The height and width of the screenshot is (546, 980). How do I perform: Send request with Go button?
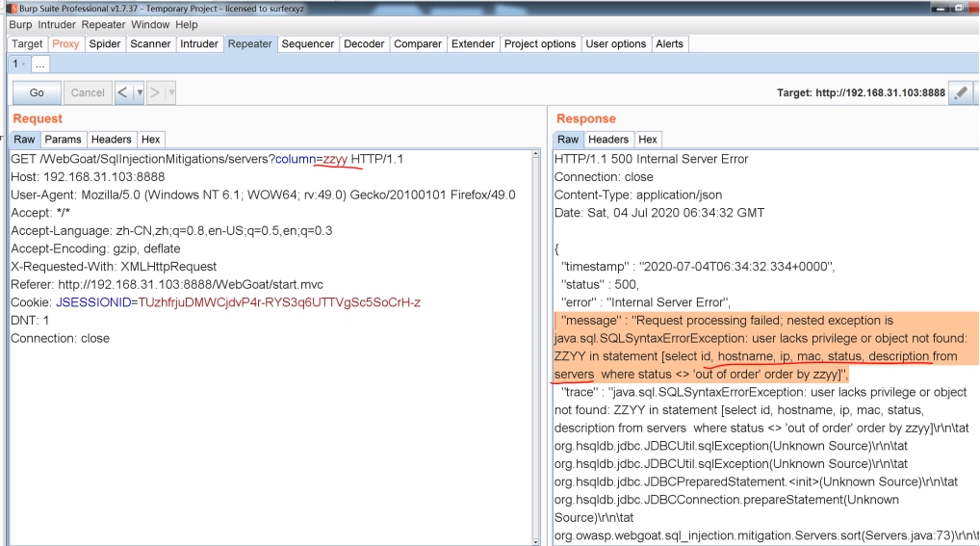coord(37,92)
